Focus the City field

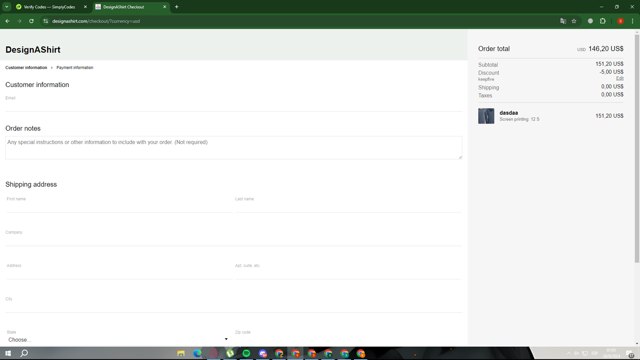point(233,307)
